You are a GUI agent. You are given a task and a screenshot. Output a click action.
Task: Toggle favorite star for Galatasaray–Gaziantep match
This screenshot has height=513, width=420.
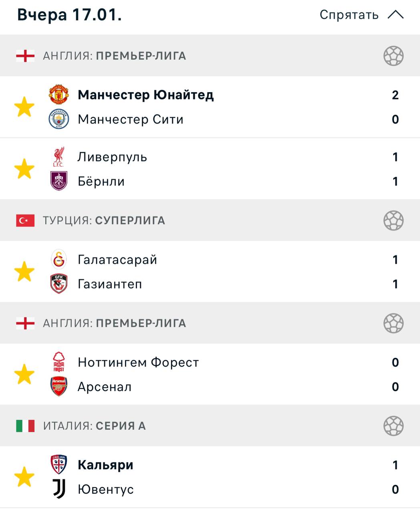[24, 272]
